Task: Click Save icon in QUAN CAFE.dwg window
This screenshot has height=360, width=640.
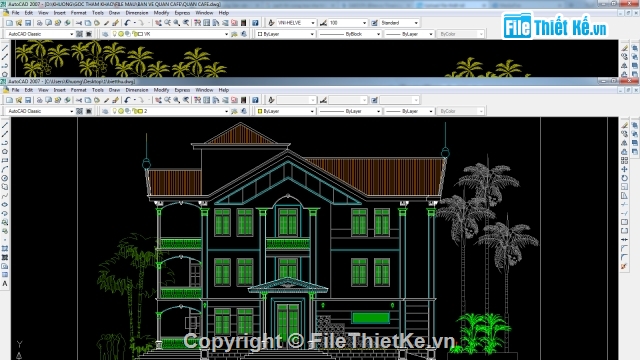Action: coord(28,23)
